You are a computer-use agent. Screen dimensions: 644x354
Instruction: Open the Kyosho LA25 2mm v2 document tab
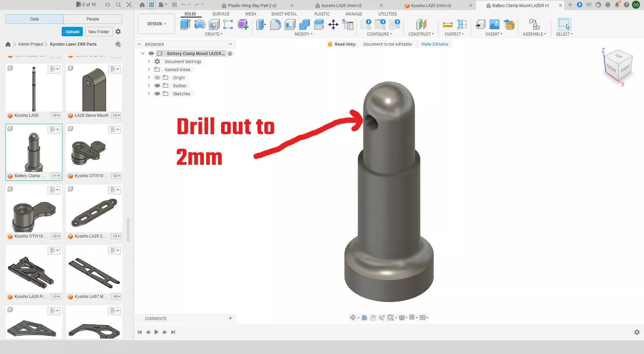431,5
